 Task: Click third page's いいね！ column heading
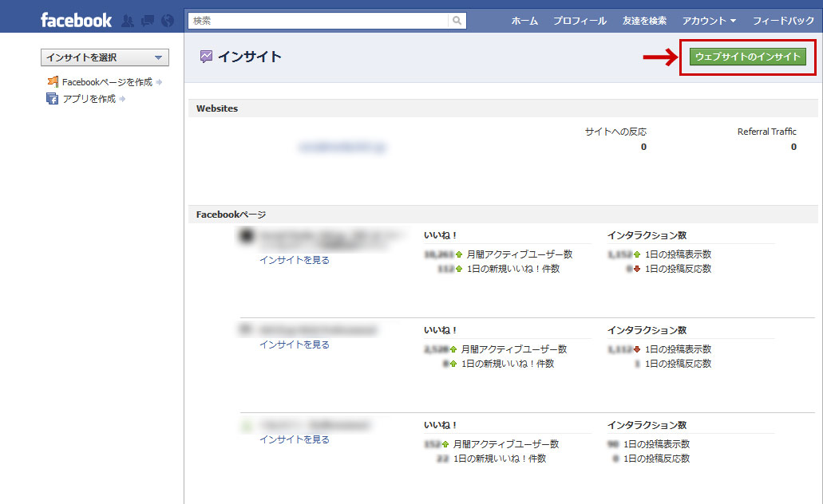coord(441,425)
